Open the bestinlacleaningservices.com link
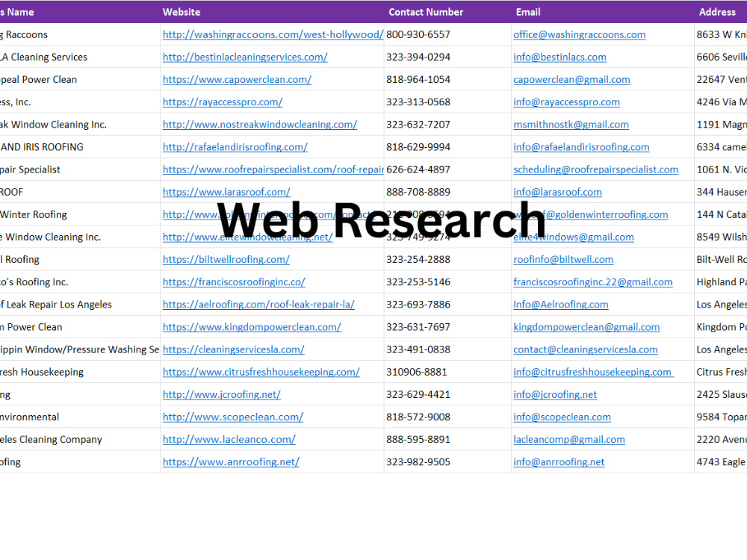The width and height of the screenshot is (747, 560). pos(245,57)
